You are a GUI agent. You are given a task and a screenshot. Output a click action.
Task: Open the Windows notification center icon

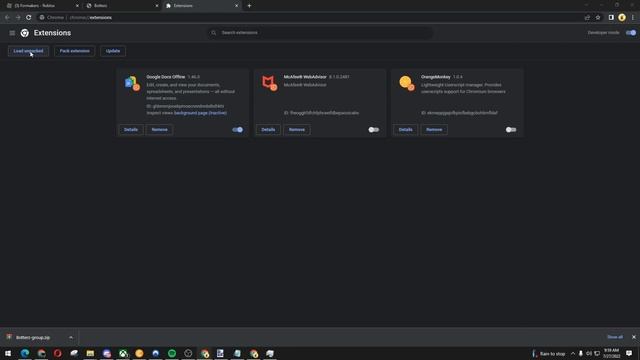coord(629,353)
